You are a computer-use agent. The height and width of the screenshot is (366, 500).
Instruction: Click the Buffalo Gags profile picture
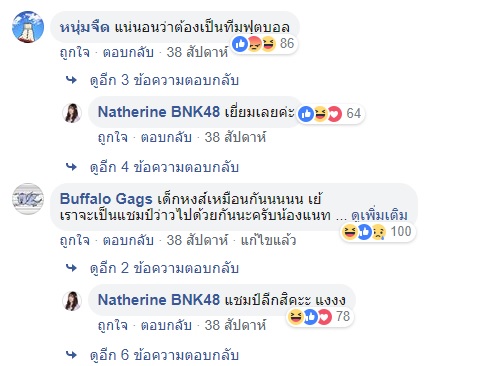click(28, 199)
